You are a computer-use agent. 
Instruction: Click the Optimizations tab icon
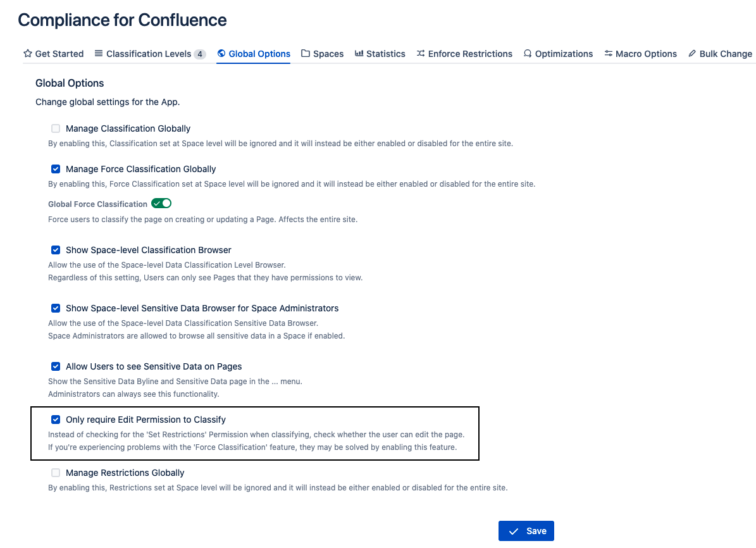click(528, 54)
